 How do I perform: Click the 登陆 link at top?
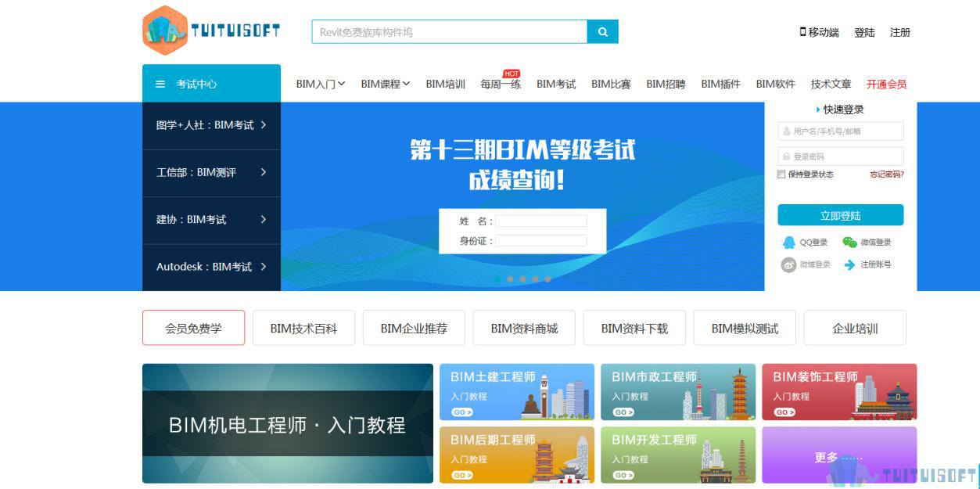pos(864,32)
